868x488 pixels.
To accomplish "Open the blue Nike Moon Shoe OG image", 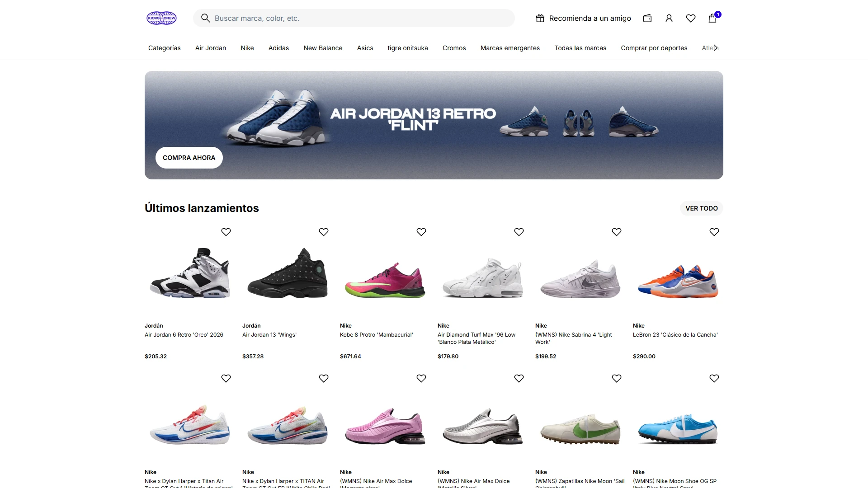I will pos(678,428).
